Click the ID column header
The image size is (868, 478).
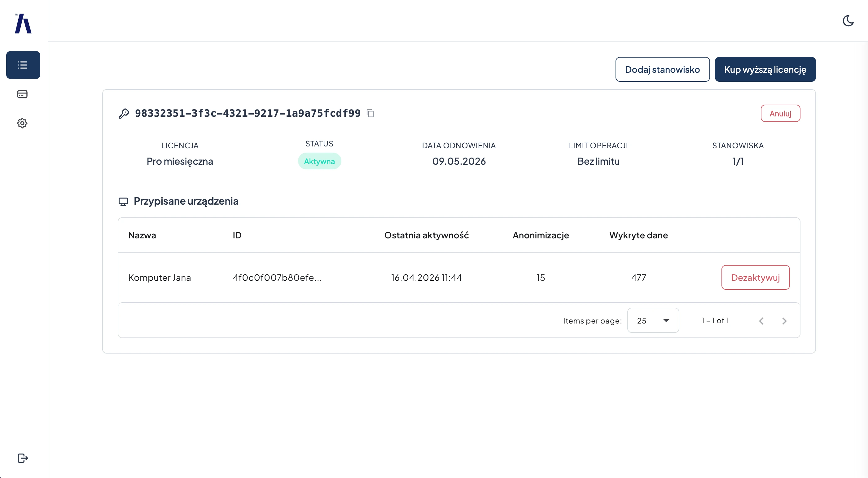[x=237, y=235]
